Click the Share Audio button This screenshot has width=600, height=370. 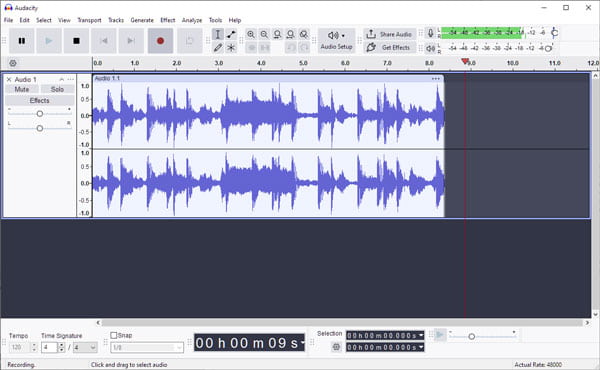[x=390, y=34]
